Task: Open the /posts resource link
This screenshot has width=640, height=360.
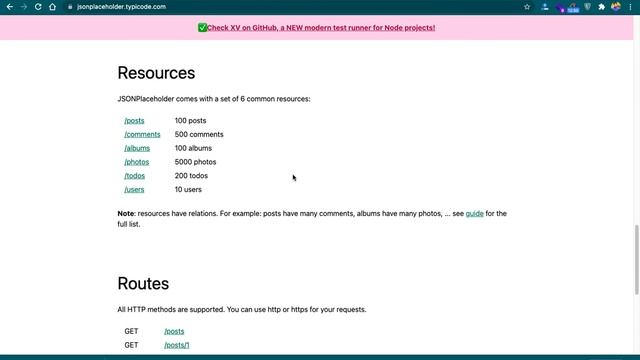Action: coord(134,121)
